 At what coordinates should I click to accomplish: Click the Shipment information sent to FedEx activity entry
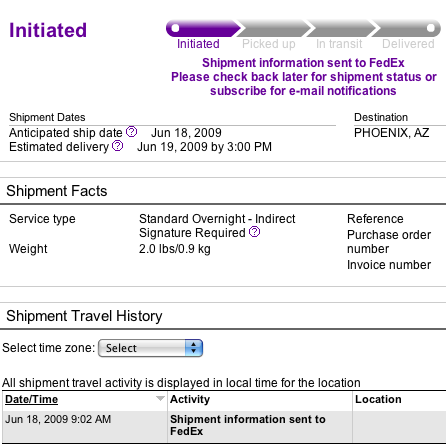(248, 425)
